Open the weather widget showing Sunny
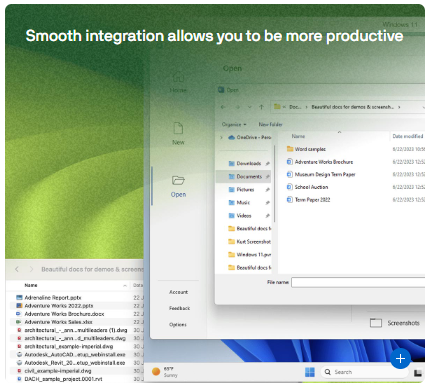 (165, 372)
